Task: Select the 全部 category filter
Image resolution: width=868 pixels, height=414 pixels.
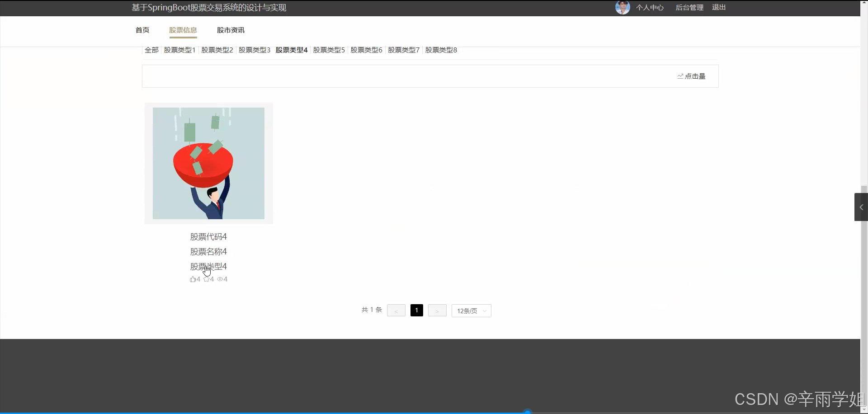Action: tap(151, 50)
